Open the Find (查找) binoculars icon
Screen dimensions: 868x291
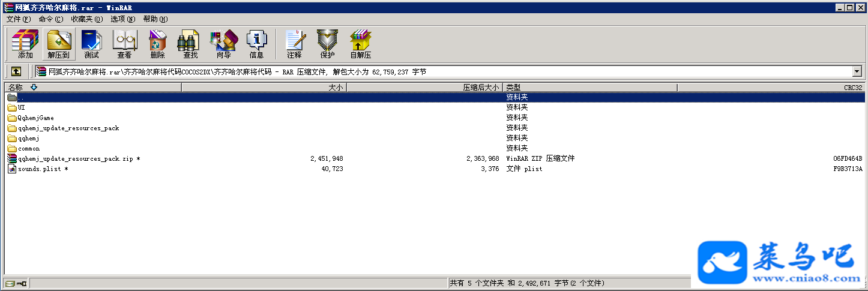(x=190, y=44)
